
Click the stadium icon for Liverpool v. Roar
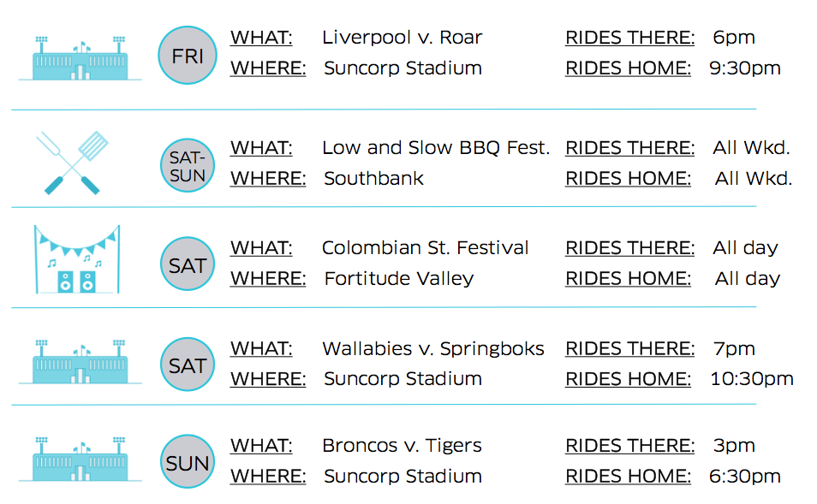point(80,58)
